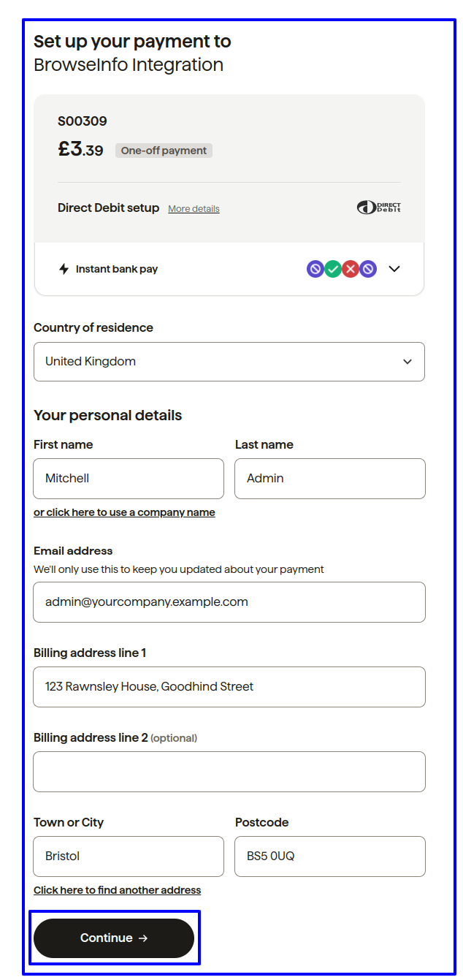Click the One-off payment badge
Image resolution: width=463 pixels, height=980 pixels.
164,151
